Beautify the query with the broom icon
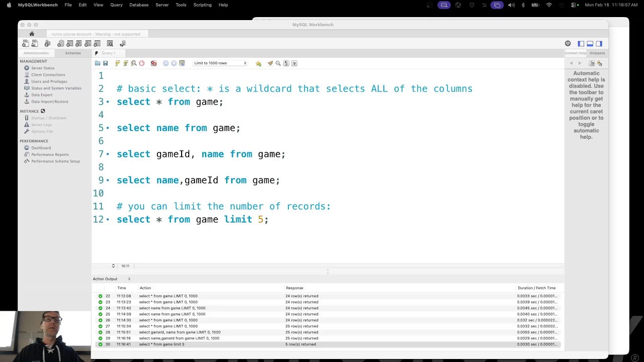Image resolution: width=644 pixels, height=362 pixels. (x=270, y=63)
